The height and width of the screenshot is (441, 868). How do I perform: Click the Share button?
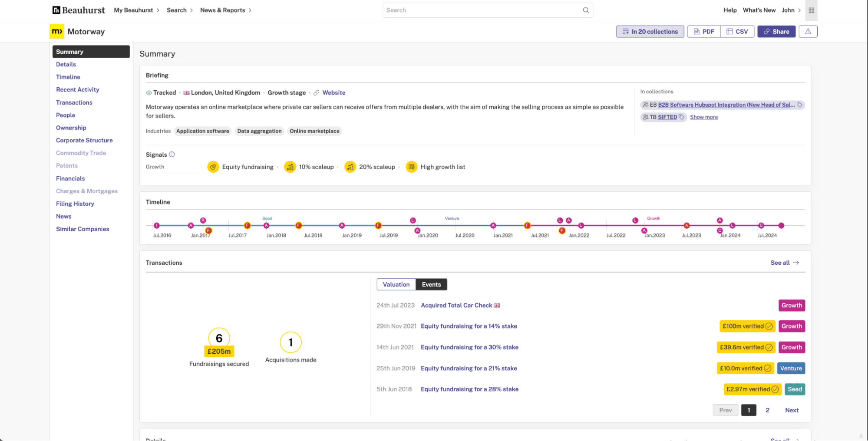click(776, 31)
